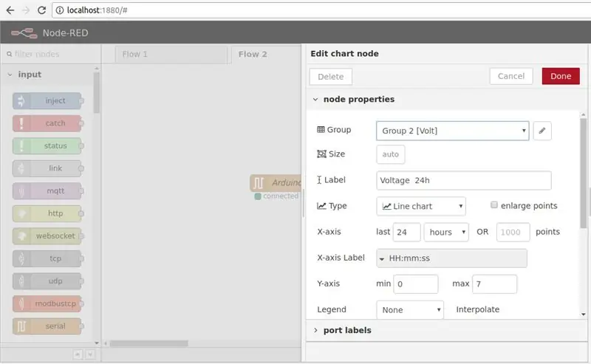Switch to the Flow 1 tab
The width and height of the screenshot is (591, 364).
click(171, 55)
